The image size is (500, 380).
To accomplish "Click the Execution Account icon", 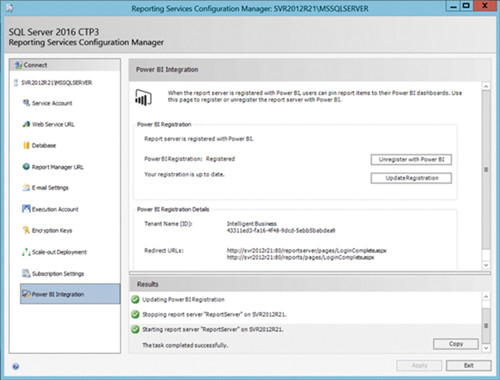I will (x=26, y=209).
